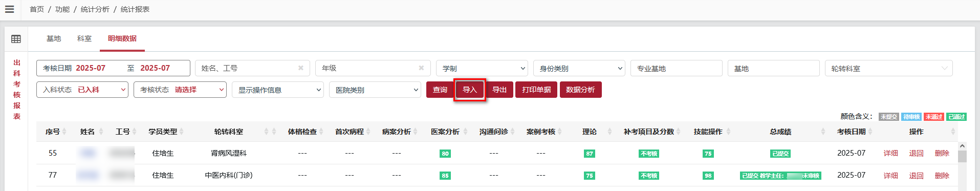
Task: Focus the 专业基地 input field
Action: 676,68
